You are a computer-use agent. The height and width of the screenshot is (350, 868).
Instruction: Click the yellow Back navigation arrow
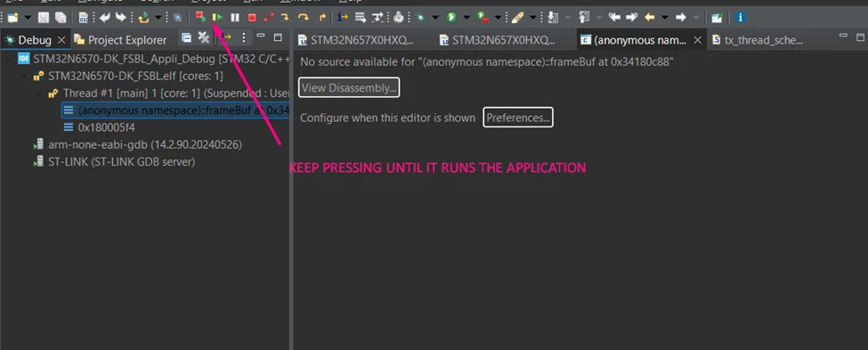pos(650,18)
